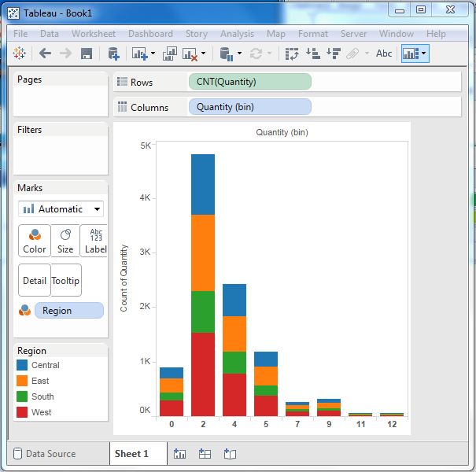Open the Analysis menu
Image resolution: width=476 pixels, height=472 pixels.
click(x=237, y=34)
